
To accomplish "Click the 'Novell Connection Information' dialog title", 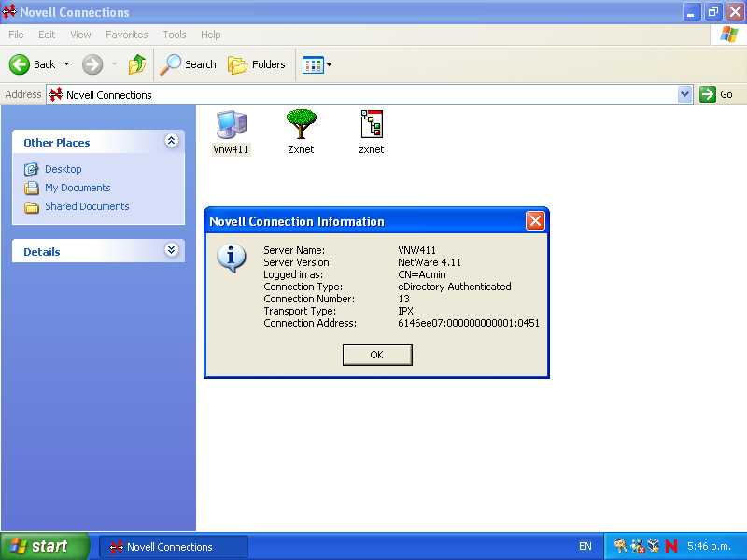I will [297, 221].
